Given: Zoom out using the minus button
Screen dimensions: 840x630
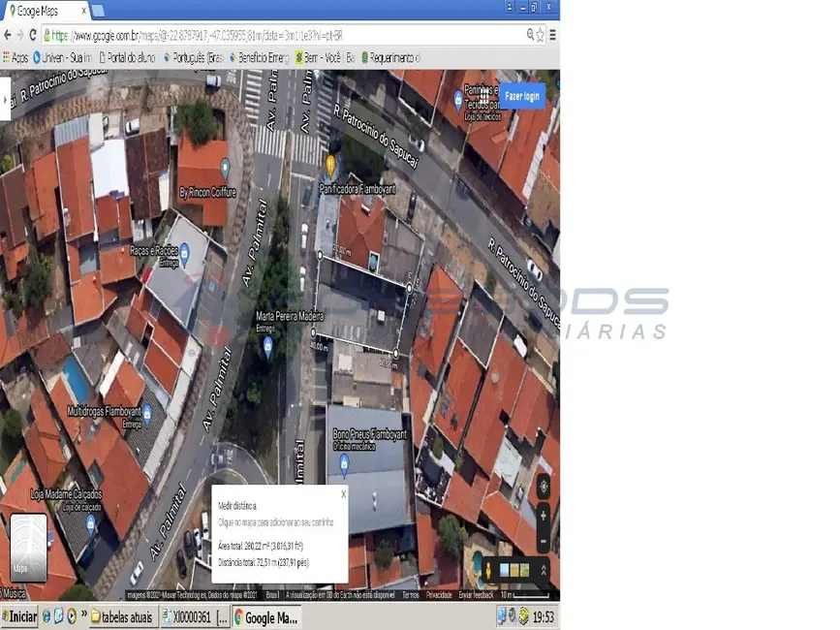Looking at the screenshot, I should (544, 540).
